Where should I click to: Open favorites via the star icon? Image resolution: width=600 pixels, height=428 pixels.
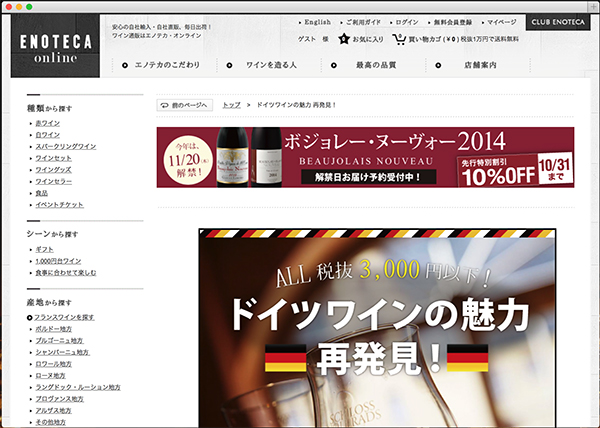344,40
